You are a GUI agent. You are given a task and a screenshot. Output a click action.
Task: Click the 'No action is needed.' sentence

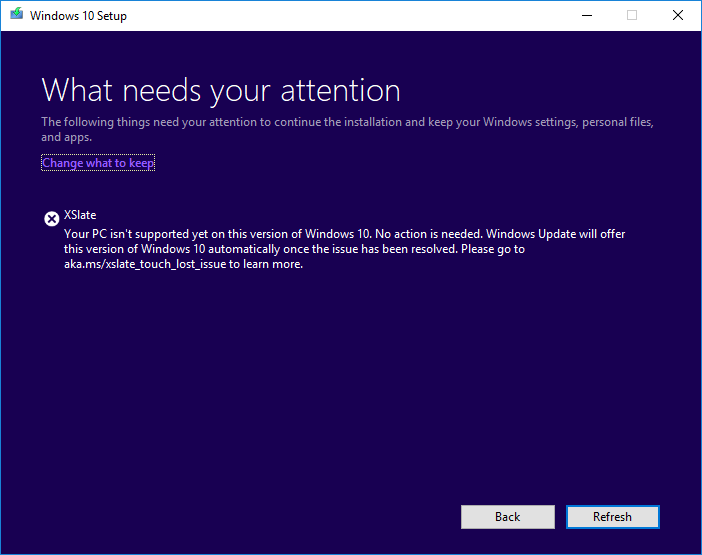point(428,234)
